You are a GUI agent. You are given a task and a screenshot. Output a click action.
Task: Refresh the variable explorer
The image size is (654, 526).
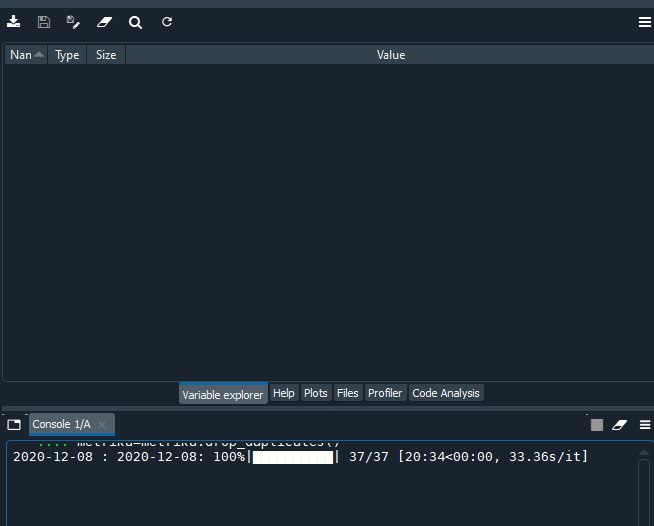[x=167, y=22]
